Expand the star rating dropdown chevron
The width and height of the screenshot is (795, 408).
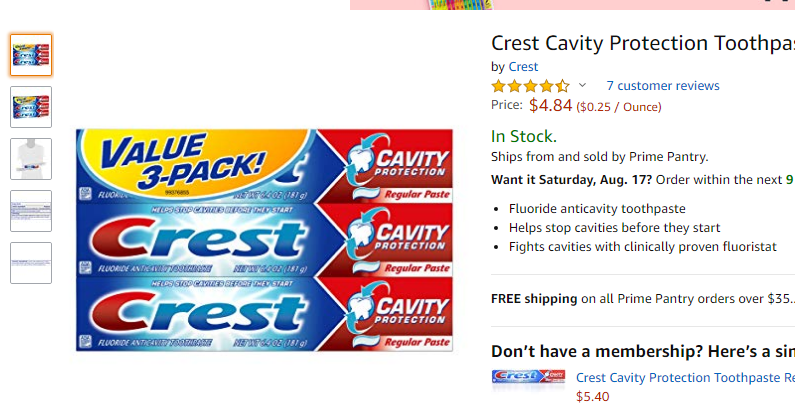point(583,85)
